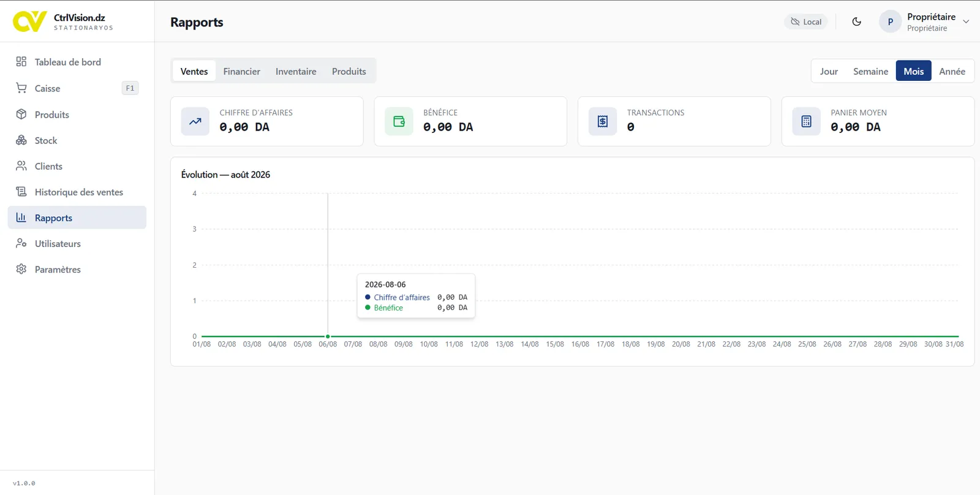This screenshot has height=495, width=980.
Task: Select the Année period option
Action: pyautogui.click(x=952, y=71)
